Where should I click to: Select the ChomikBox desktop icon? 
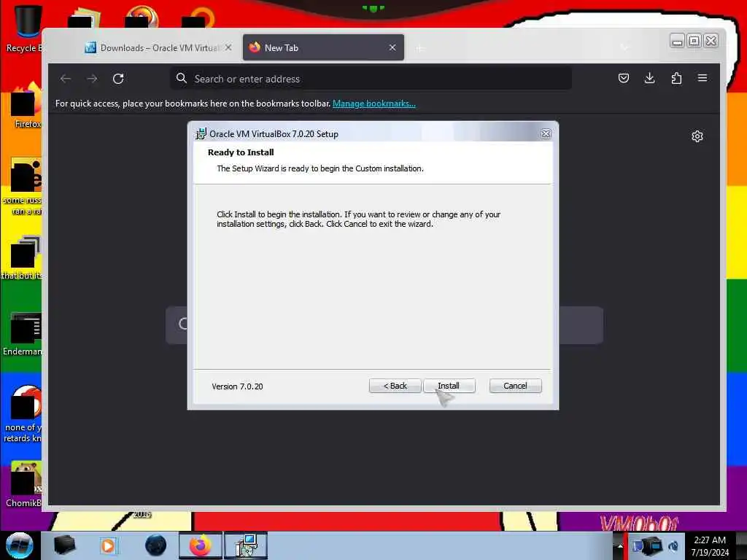click(x=24, y=484)
